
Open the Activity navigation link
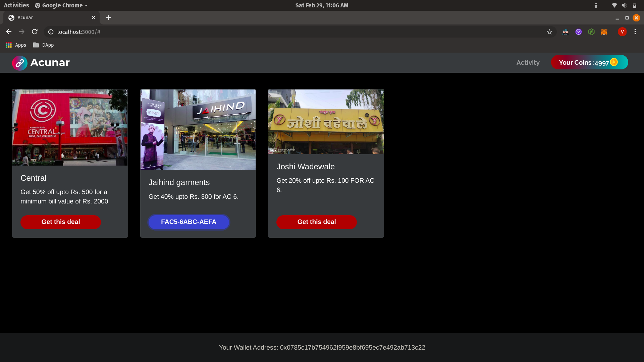(x=528, y=63)
